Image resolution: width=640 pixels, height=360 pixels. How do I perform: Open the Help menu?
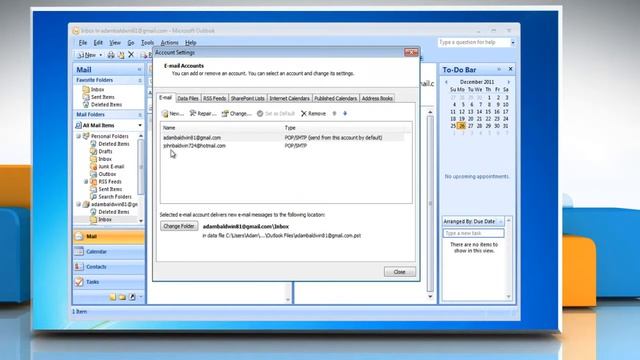(x=191, y=42)
